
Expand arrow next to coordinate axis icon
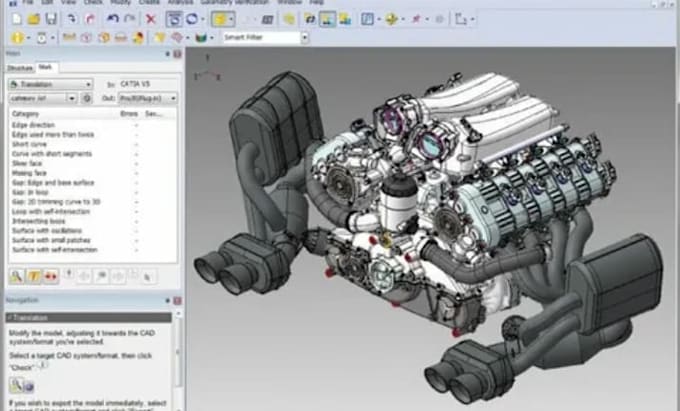[472, 19]
